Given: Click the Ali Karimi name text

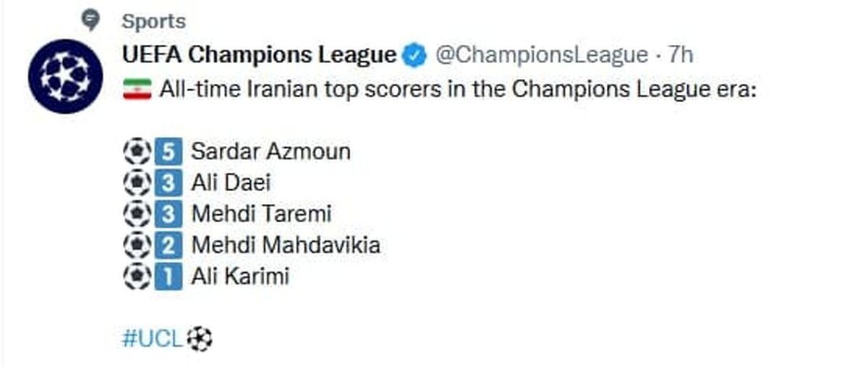Looking at the screenshot, I should tap(240, 277).
